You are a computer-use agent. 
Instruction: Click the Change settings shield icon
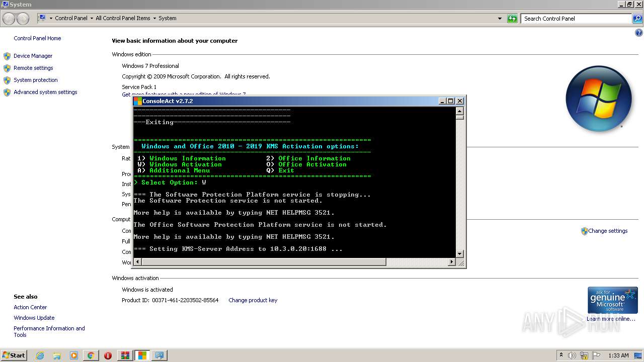pyautogui.click(x=584, y=231)
